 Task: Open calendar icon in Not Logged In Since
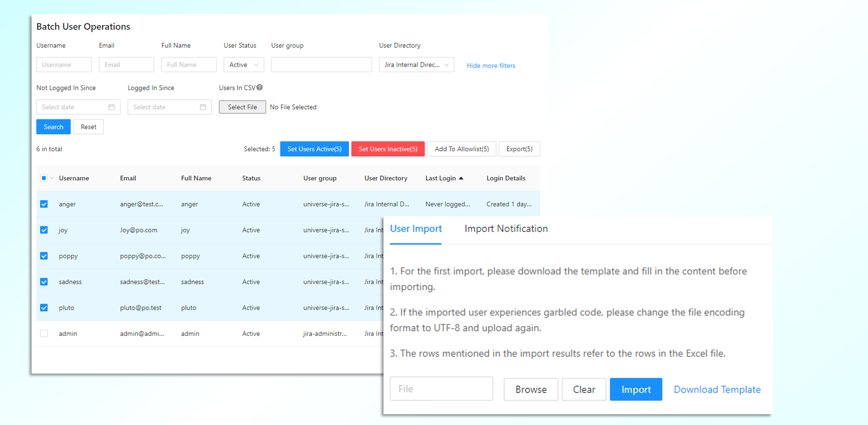point(112,107)
